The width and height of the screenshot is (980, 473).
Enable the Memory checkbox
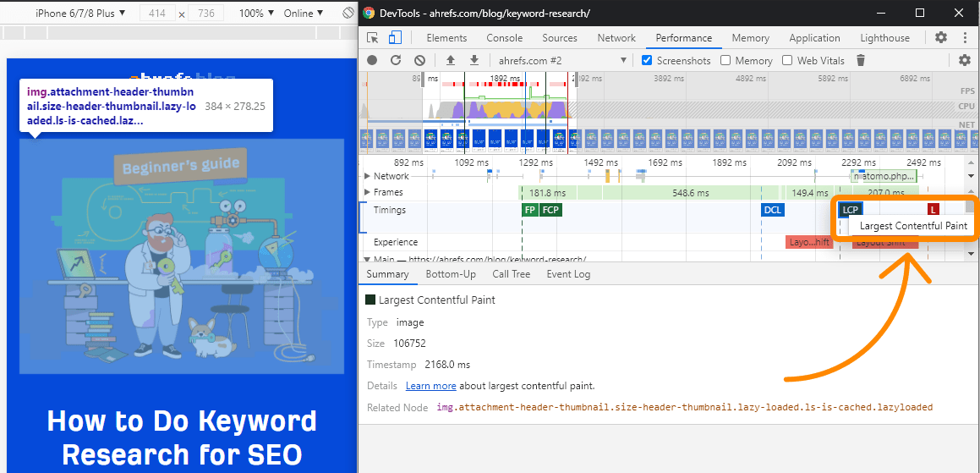(x=725, y=60)
